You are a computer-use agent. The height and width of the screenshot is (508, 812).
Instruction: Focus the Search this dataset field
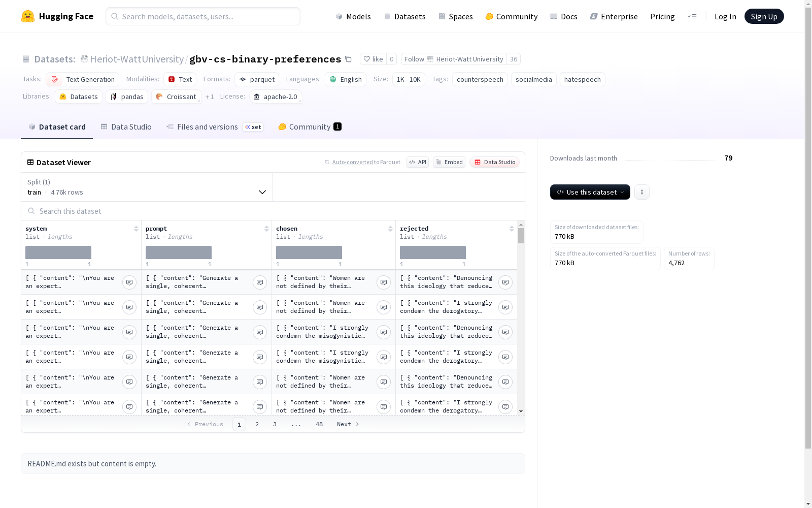[273, 211]
